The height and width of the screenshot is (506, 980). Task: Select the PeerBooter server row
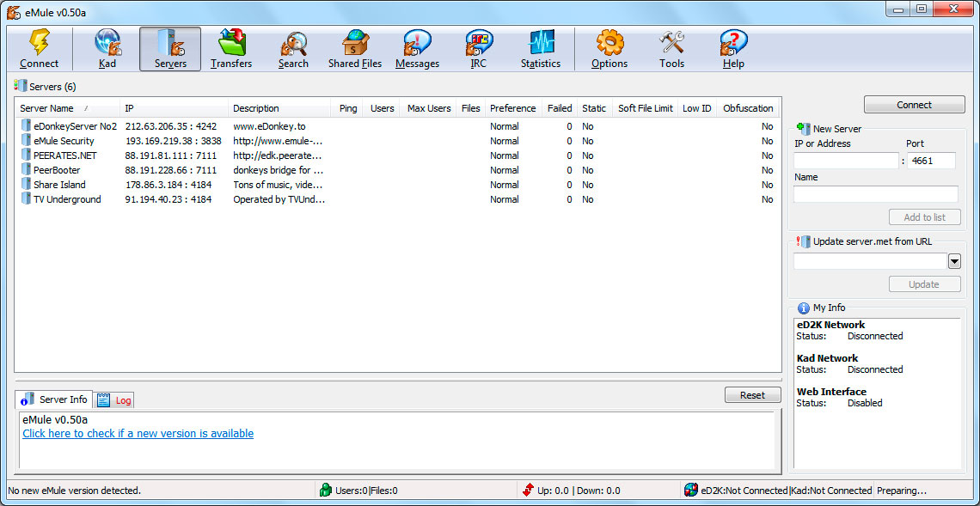coord(397,170)
